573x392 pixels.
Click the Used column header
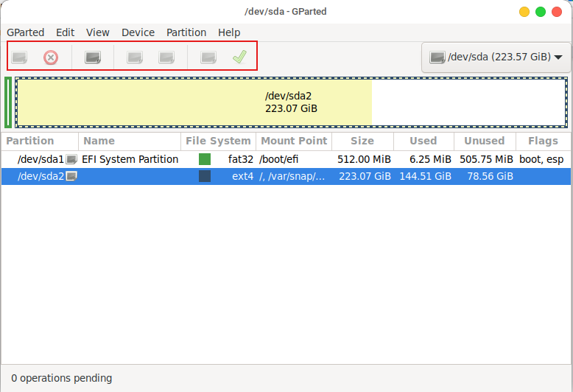click(423, 141)
